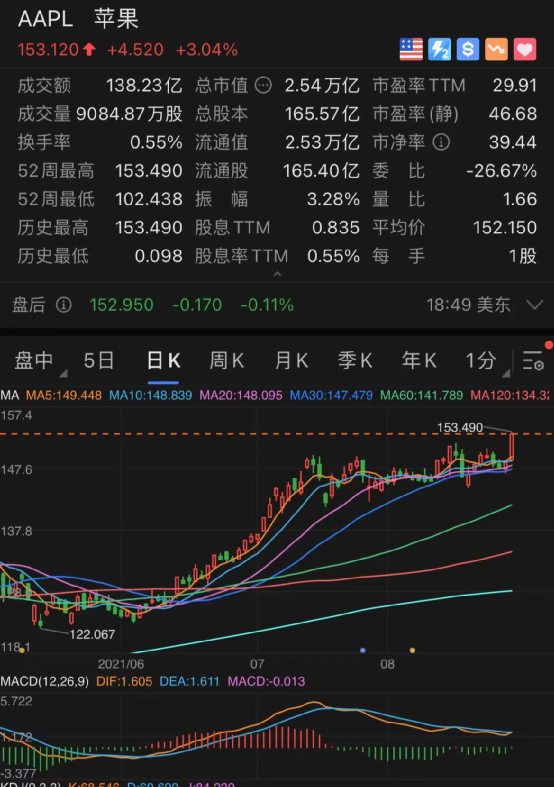The width and height of the screenshot is (554, 787).
Task: Tap the 委比 value -26.67%
Action: pos(501,171)
